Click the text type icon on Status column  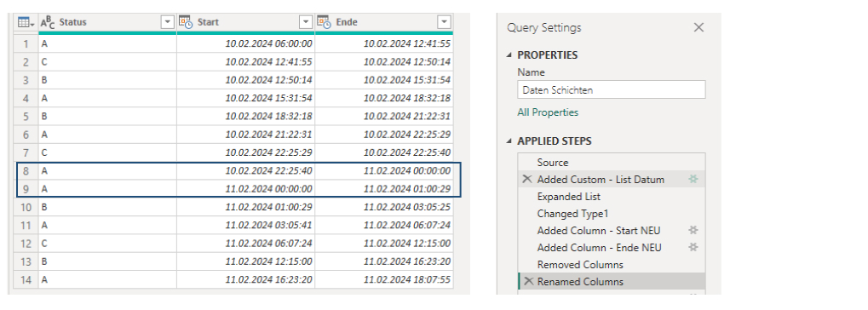tap(49, 22)
